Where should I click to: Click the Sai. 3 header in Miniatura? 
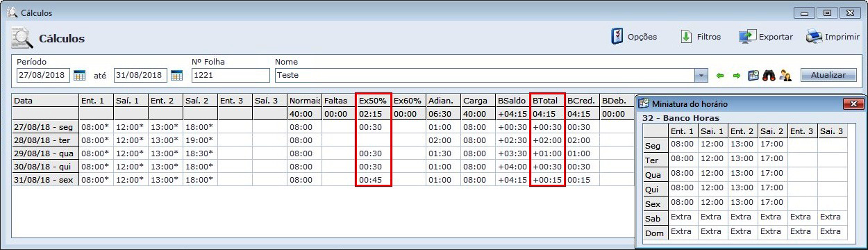[x=831, y=131]
